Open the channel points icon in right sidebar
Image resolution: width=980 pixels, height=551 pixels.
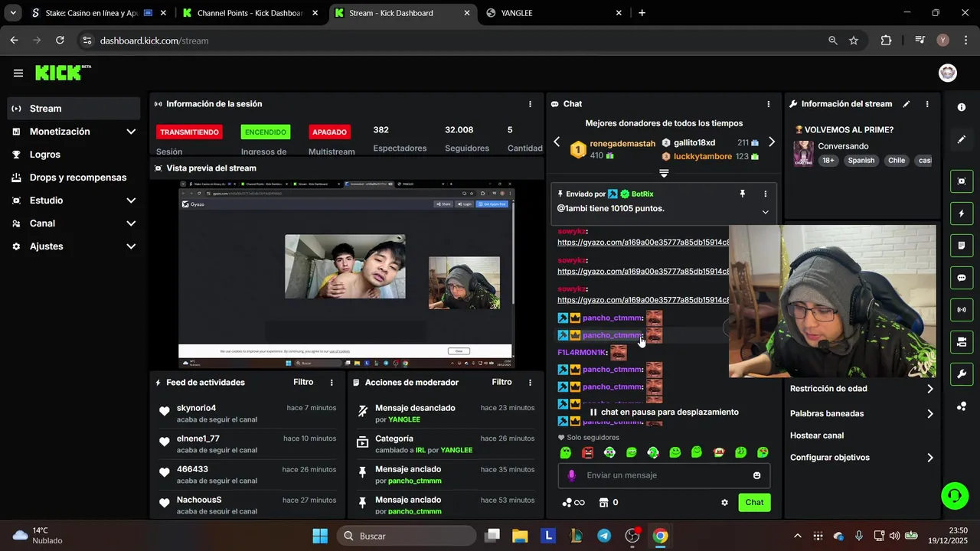962,406
